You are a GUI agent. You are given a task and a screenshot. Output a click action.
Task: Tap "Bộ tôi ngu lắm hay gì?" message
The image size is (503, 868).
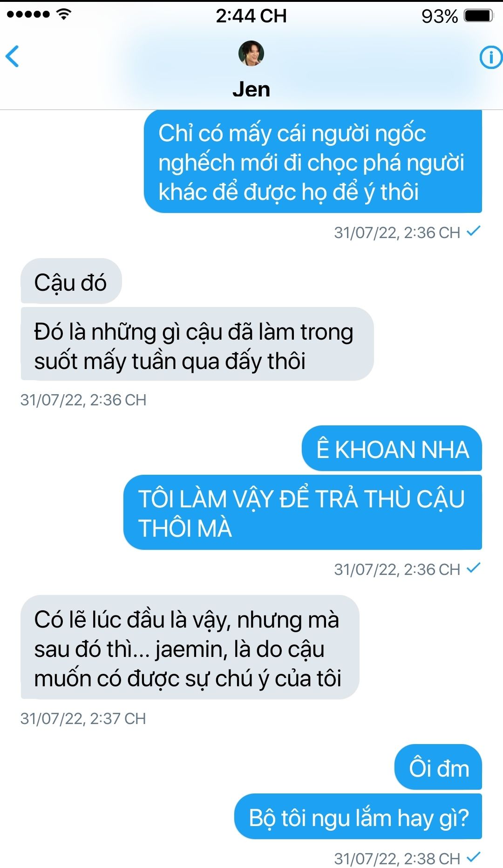click(358, 817)
